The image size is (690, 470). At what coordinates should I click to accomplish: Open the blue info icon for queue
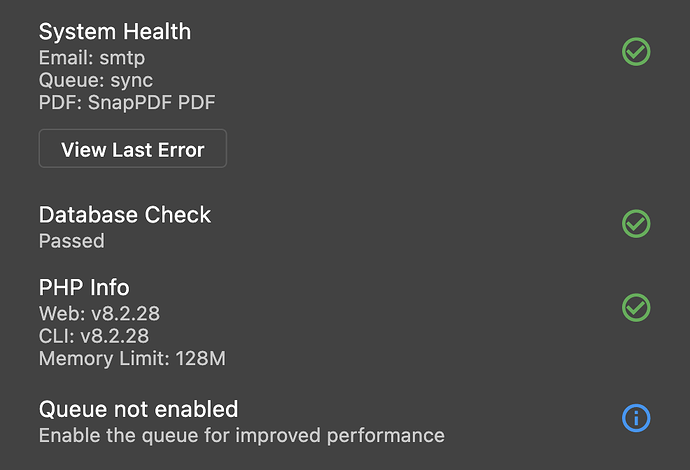(636, 418)
